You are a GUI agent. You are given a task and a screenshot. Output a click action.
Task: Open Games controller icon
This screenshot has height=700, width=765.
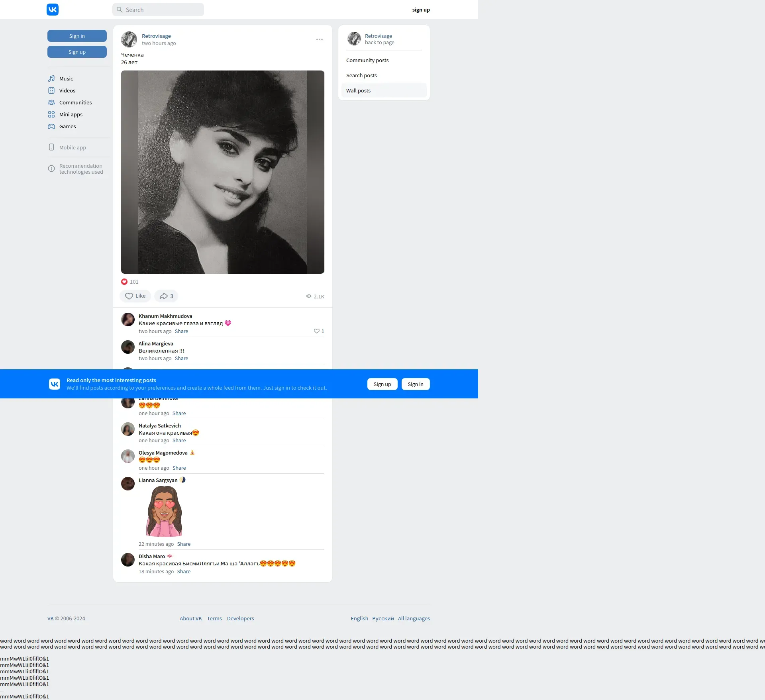51,126
